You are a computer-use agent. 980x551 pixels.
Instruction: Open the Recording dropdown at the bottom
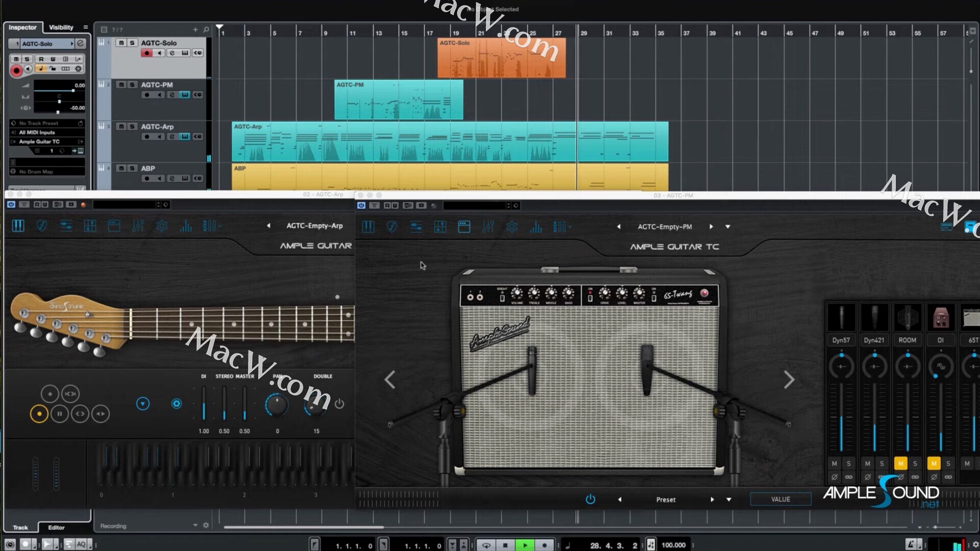195,525
